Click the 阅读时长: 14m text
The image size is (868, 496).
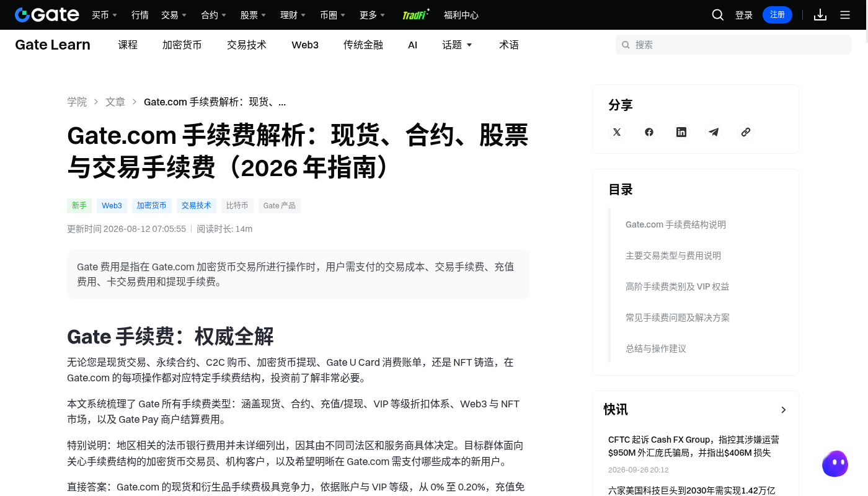(x=224, y=229)
